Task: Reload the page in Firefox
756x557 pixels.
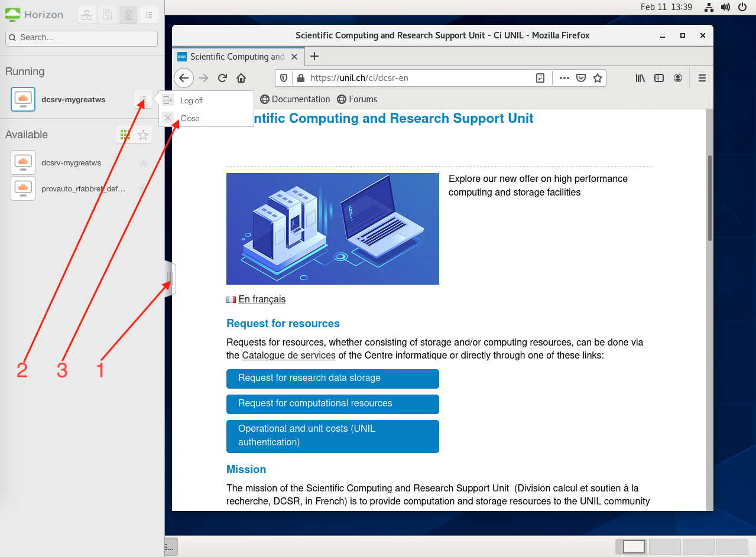Action: [222, 78]
